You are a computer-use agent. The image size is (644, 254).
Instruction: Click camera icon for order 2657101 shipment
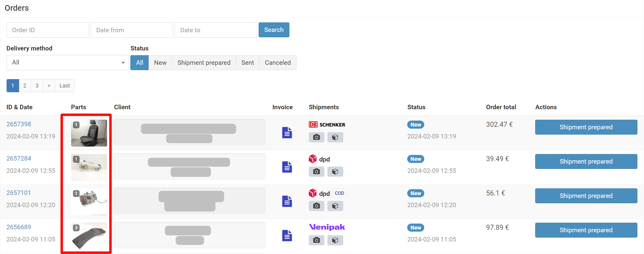[316, 206]
